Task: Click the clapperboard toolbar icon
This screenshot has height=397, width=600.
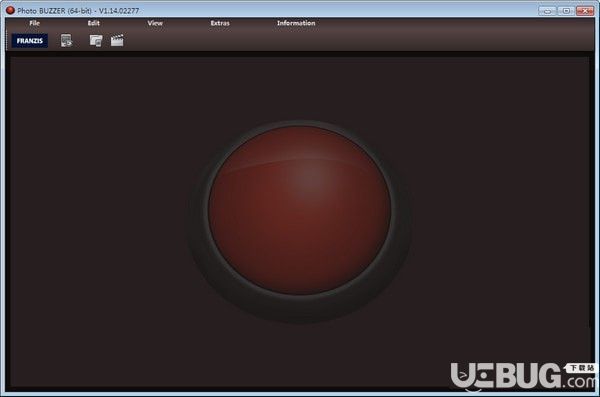Action: tap(117, 41)
